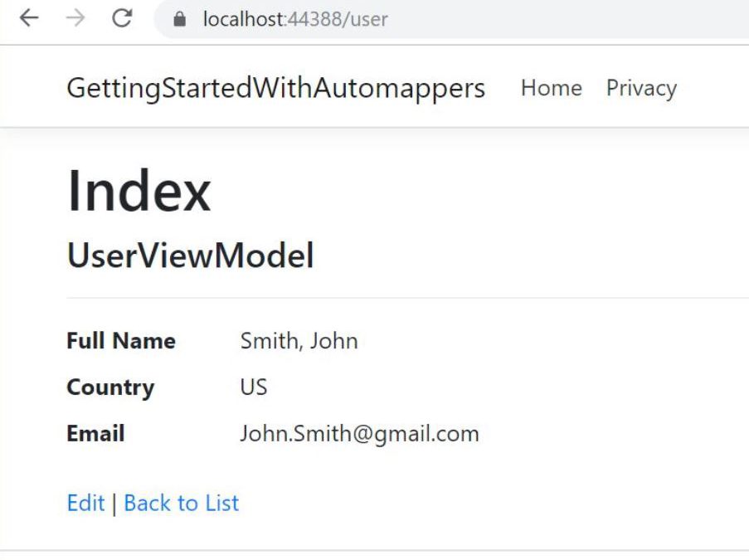Click the Country field label
Screen dimensions: 749x560
point(110,387)
